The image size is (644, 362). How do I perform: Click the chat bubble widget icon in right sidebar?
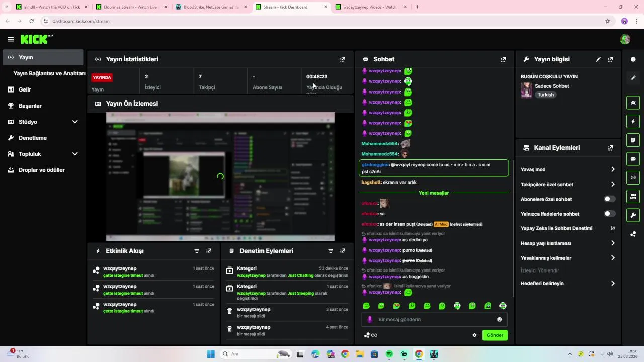point(633,159)
